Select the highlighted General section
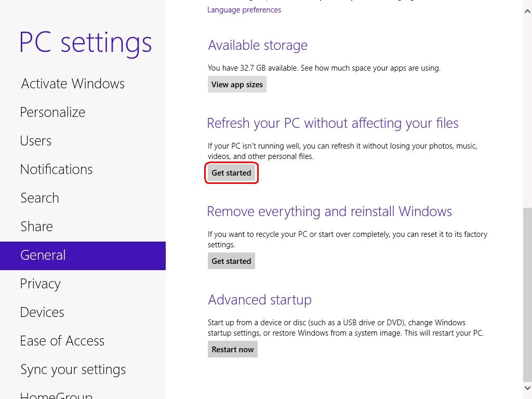Screen dimensions: 532x399 pyautogui.click(x=43, y=255)
